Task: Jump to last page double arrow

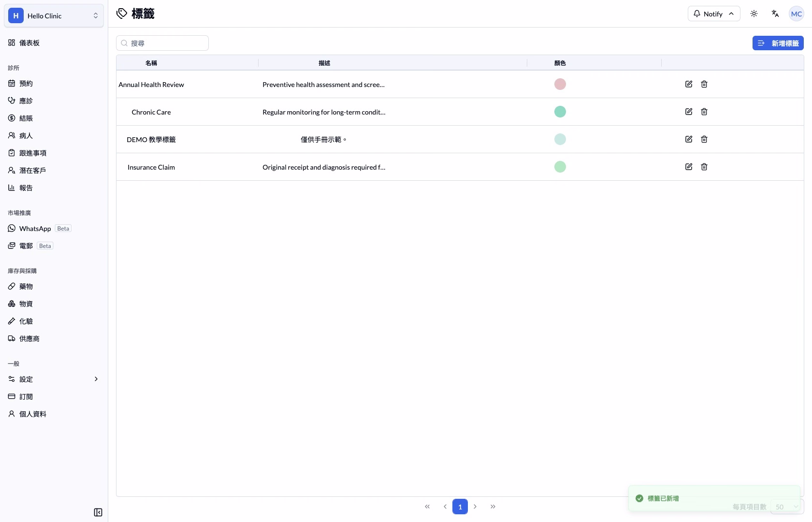Action: click(493, 507)
